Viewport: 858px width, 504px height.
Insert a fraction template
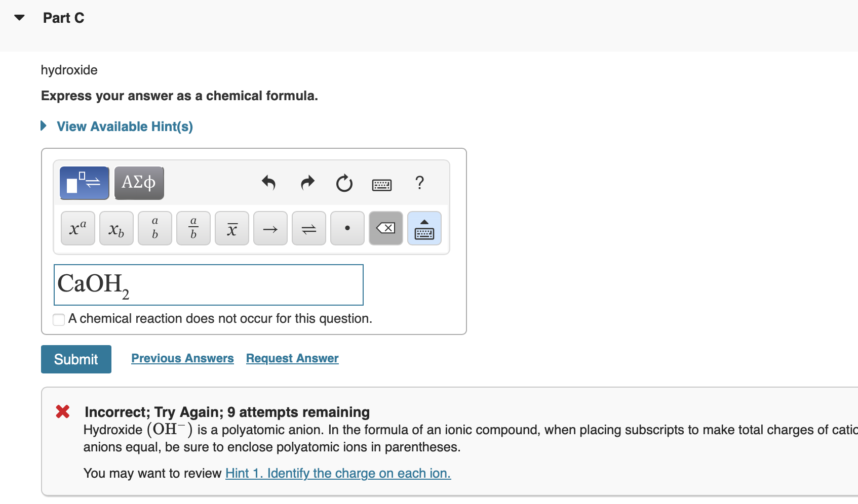click(x=193, y=228)
